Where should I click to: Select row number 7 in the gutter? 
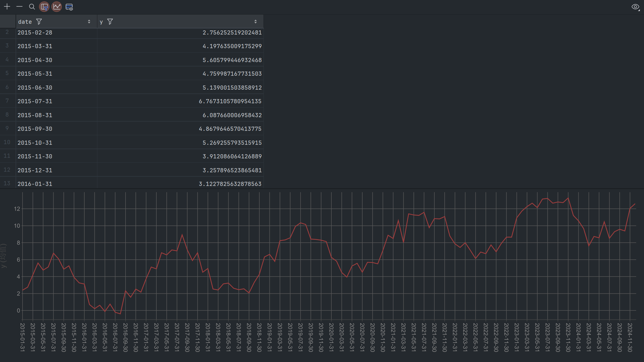(7, 101)
